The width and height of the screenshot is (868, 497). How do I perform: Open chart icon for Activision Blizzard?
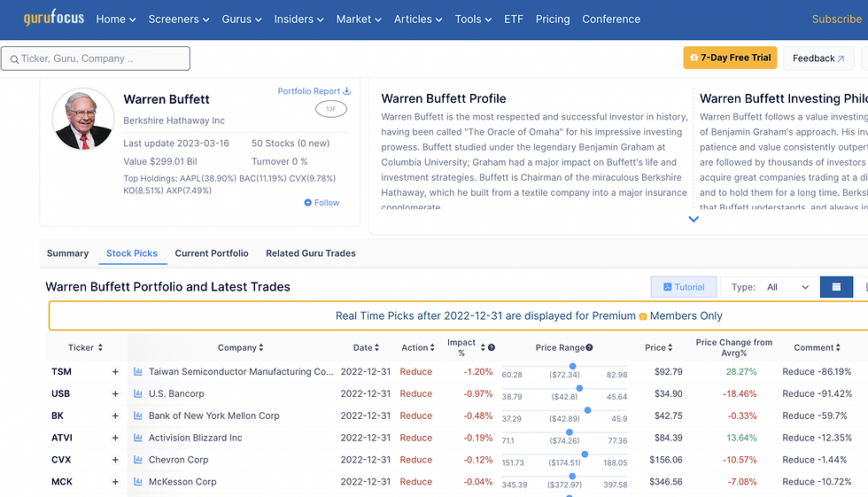pyautogui.click(x=138, y=438)
